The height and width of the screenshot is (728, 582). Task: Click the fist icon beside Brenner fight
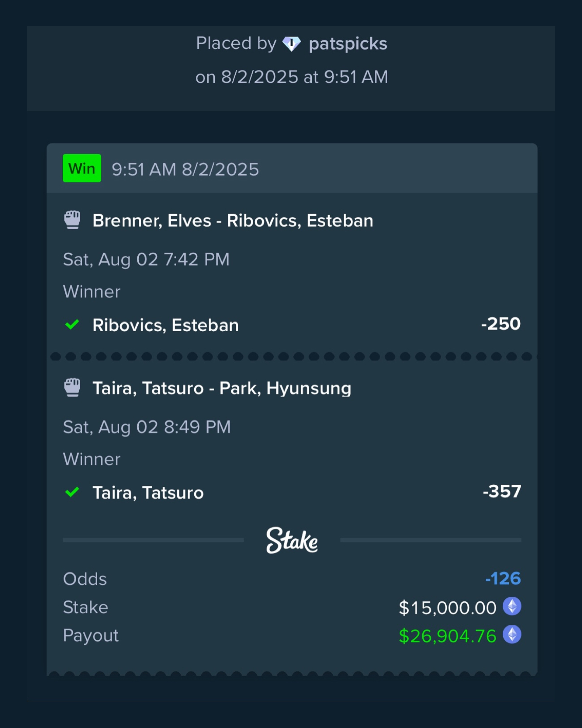(x=72, y=220)
